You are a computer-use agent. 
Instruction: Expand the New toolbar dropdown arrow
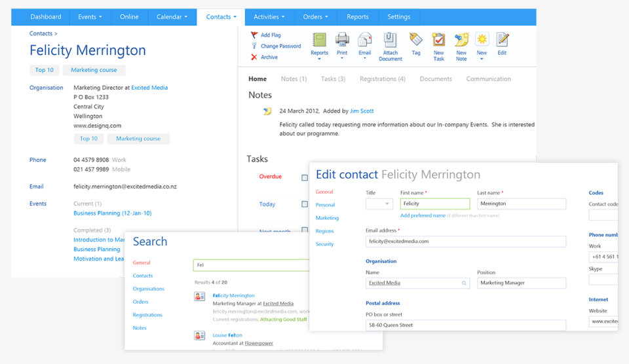(x=482, y=59)
